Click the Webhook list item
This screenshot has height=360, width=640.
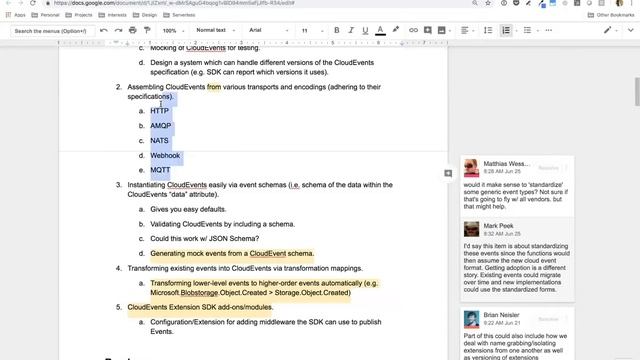pos(165,156)
